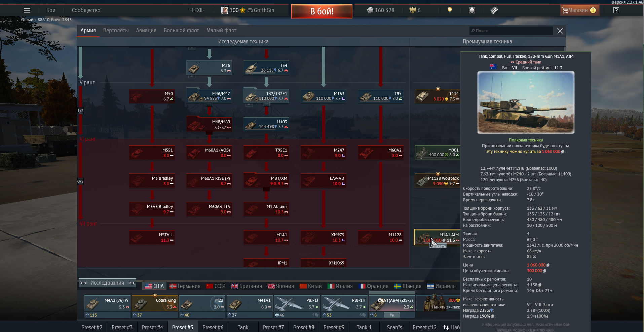644x332 pixels.
Task: Click the -LEXIL- squadron tag
Action: pyautogui.click(x=197, y=10)
